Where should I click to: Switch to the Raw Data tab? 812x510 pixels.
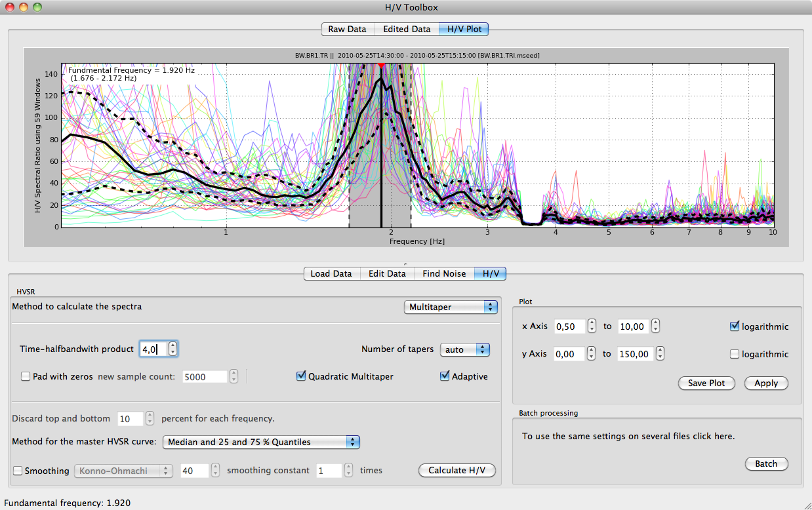click(348, 29)
